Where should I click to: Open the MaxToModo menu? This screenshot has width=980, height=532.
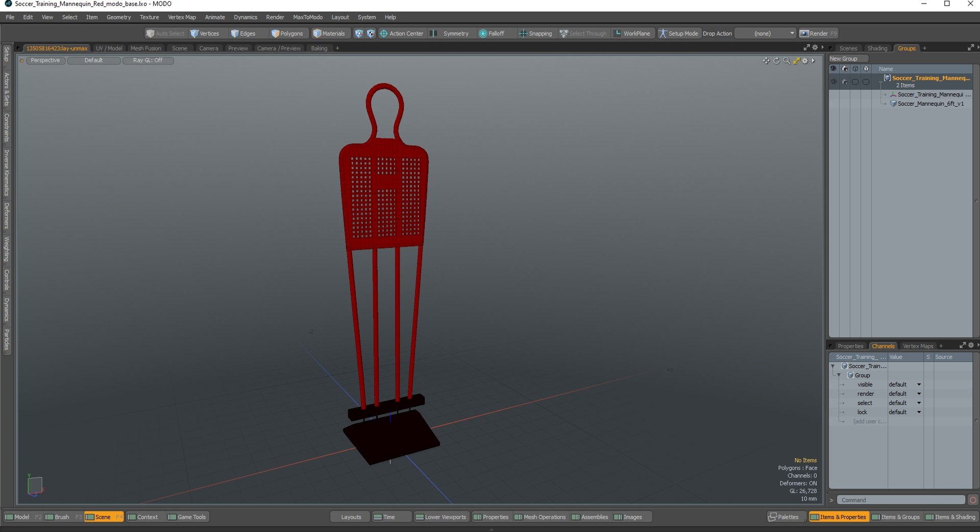(308, 17)
